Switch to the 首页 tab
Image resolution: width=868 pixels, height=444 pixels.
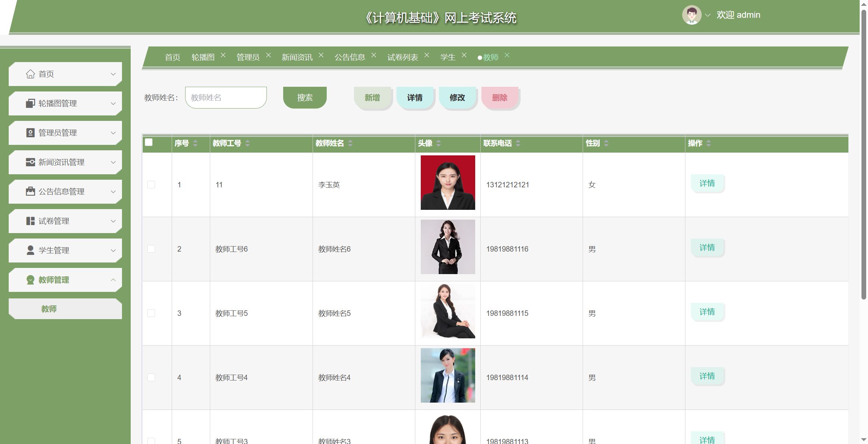[x=172, y=57]
